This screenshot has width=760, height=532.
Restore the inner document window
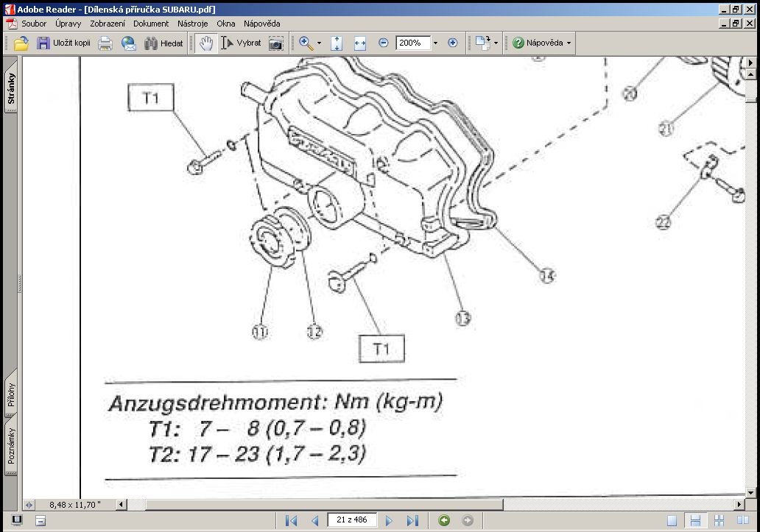[736, 24]
